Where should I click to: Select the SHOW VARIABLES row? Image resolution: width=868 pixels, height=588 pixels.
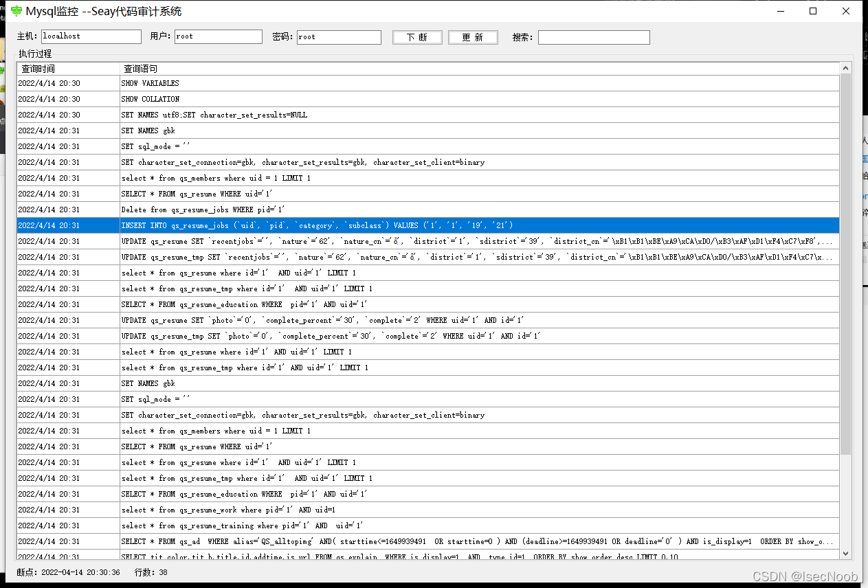(x=428, y=83)
